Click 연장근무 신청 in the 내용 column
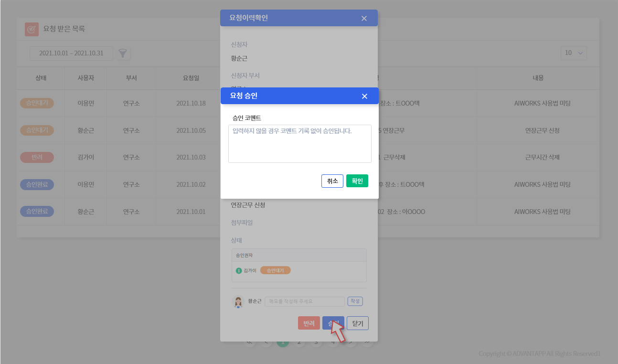The image size is (618, 364). pyautogui.click(x=542, y=130)
